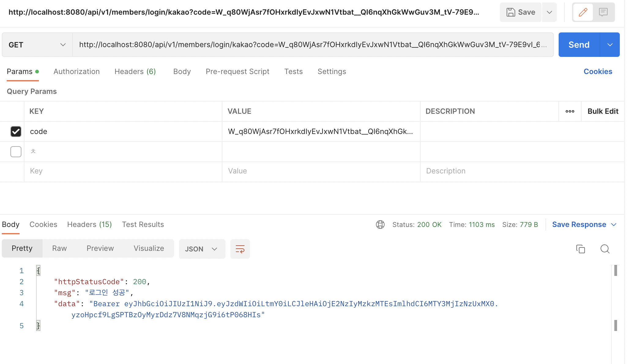629x364 pixels.
Task: Expand the Send button arrow dropdown
Action: click(x=610, y=45)
